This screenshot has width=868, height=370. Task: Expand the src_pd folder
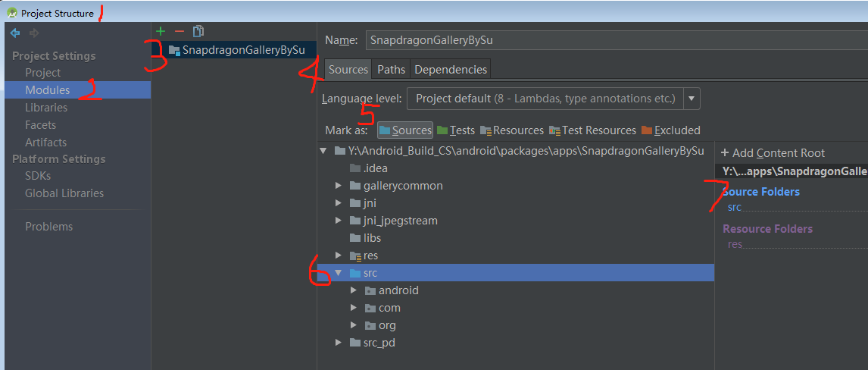click(x=339, y=343)
